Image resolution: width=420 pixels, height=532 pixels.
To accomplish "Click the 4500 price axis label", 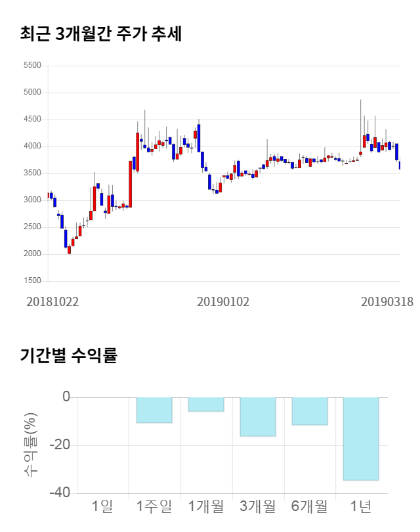I will (x=31, y=120).
